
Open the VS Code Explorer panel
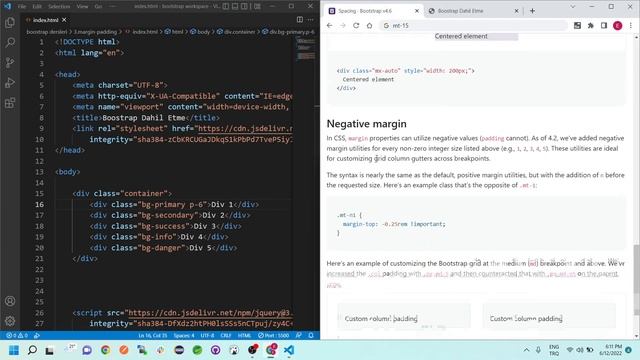coord(10,22)
